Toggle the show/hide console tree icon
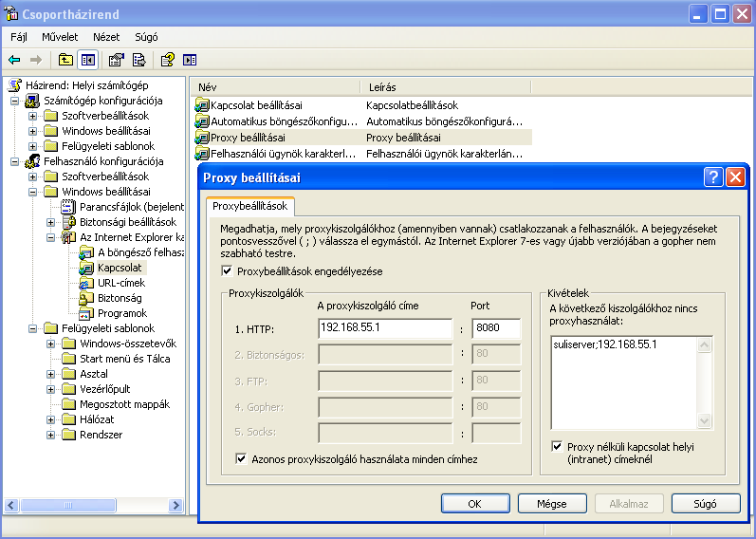Screen dimensions: 756x539 coord(87,60)
